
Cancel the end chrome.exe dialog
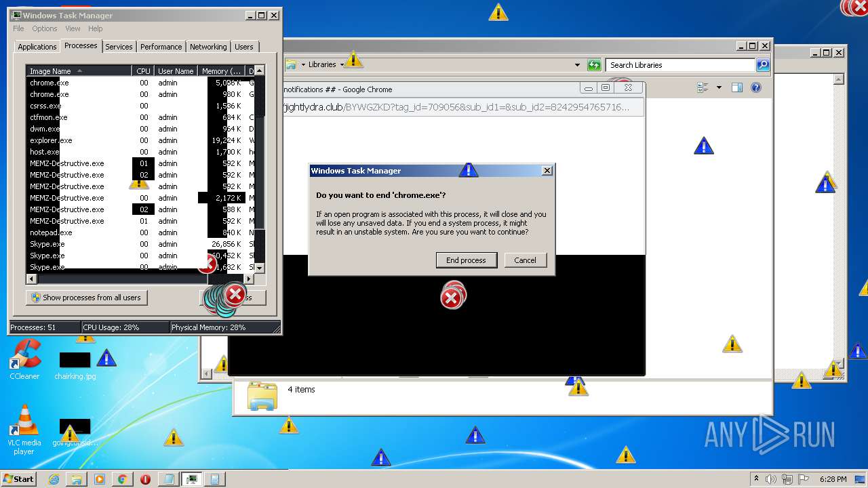(x=525, y=260)
